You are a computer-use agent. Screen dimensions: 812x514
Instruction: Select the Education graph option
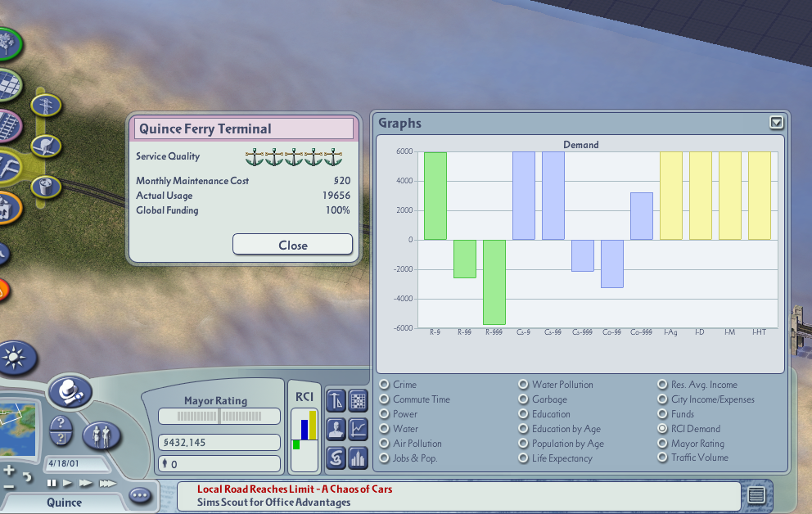[524, 414]
